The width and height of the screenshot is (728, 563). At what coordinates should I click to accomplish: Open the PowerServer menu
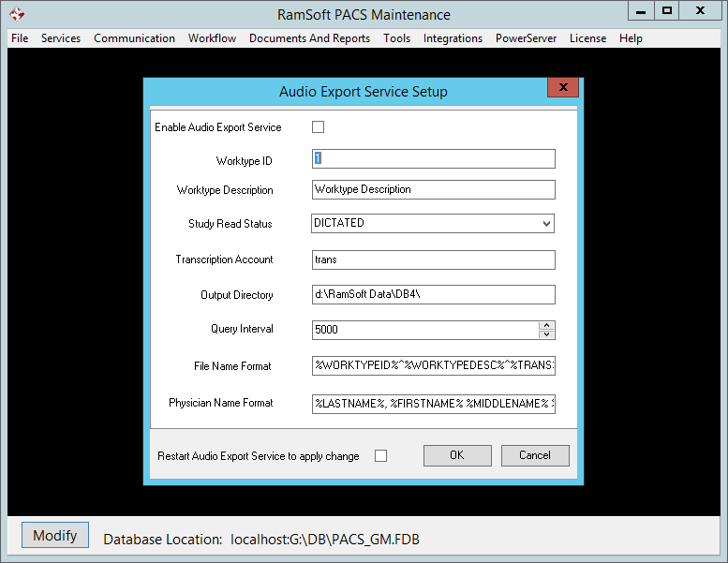point(526,38)
